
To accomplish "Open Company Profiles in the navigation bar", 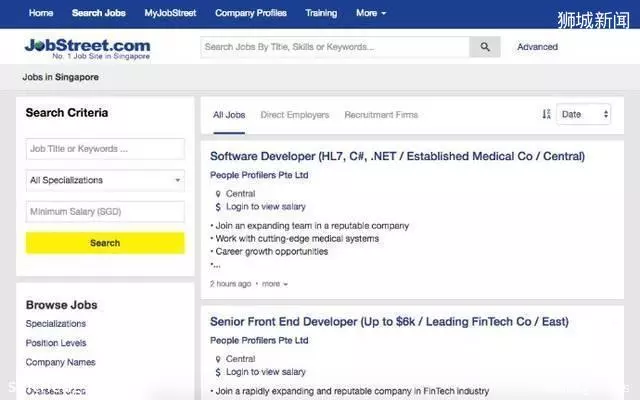I will (251, 13).
